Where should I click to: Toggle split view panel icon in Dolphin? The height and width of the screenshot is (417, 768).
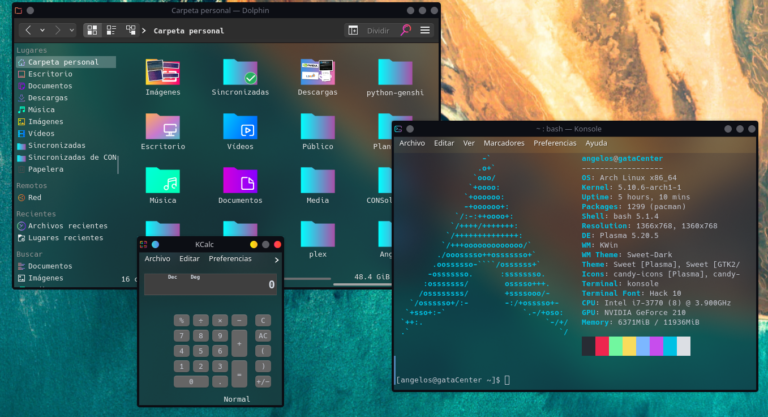click(353, 30)
